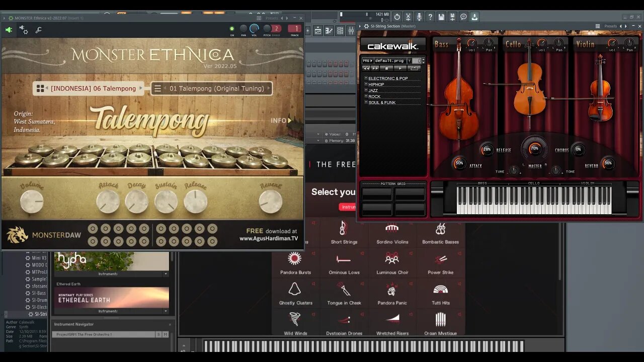Solo the ProjectSRM Free Orchestra track
Screen dimensions: 644x362
[x=158, y=334]
